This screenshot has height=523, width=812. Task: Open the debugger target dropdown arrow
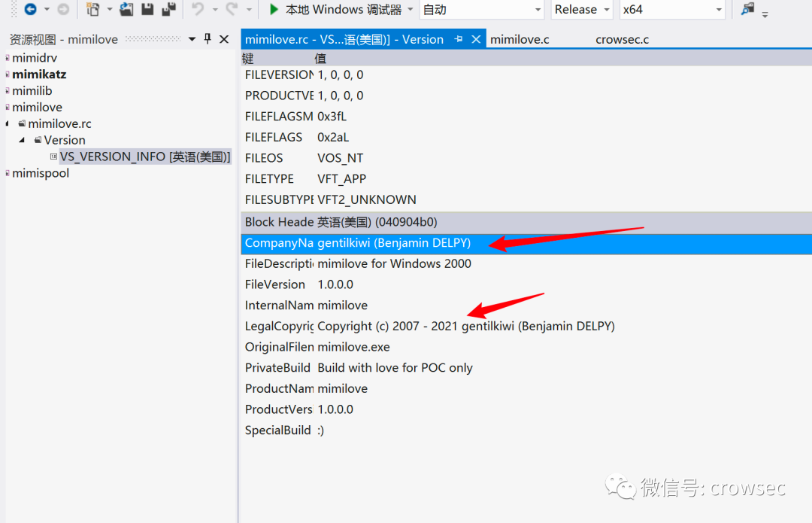(411, 9)
